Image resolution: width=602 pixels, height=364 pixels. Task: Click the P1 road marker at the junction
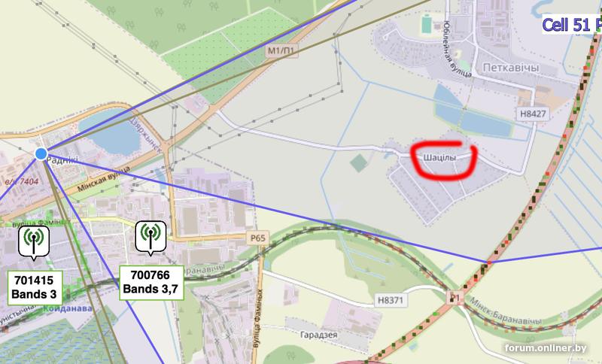(x=455, y=298)
